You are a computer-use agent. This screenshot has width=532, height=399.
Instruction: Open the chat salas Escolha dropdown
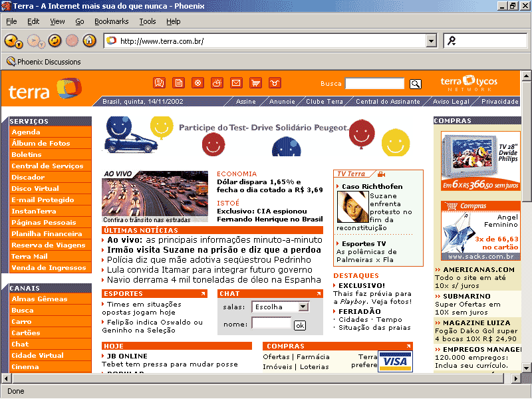pyautogui.click(x=303, y=307)
